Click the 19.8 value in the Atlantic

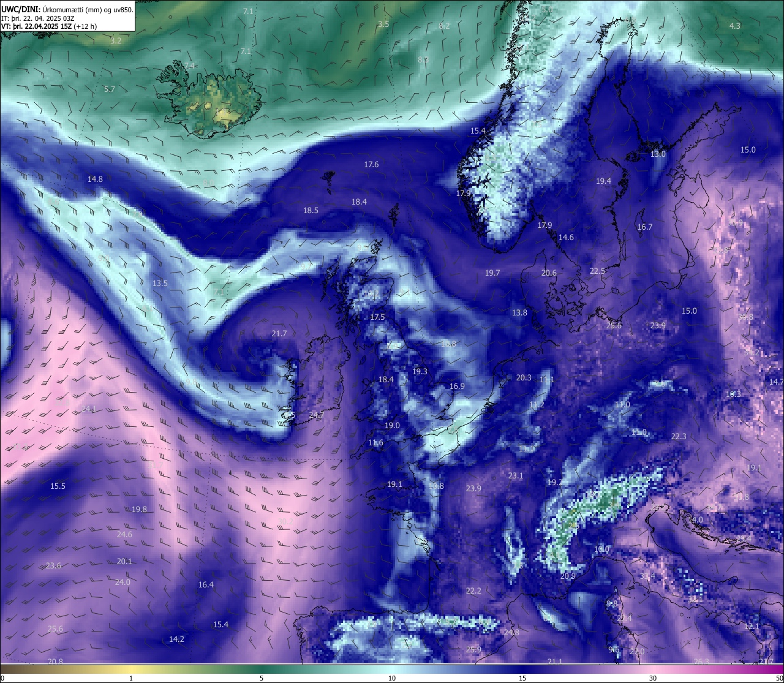pos(139,509)
